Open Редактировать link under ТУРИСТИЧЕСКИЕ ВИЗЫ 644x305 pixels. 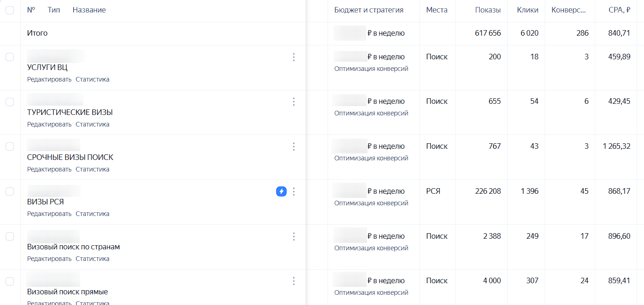pos(49,124)
